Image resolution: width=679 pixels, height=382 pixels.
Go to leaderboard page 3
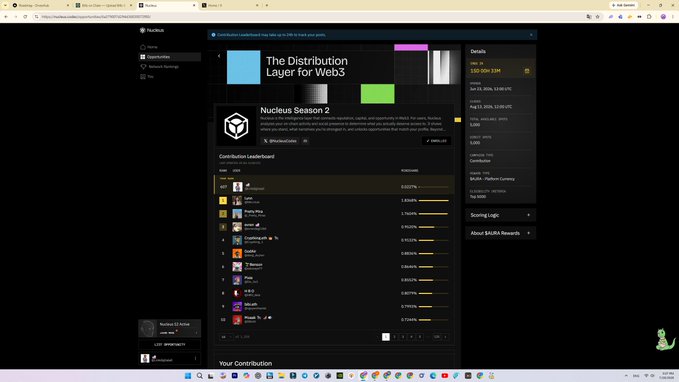pyautogui.click(x=403, y=337)
